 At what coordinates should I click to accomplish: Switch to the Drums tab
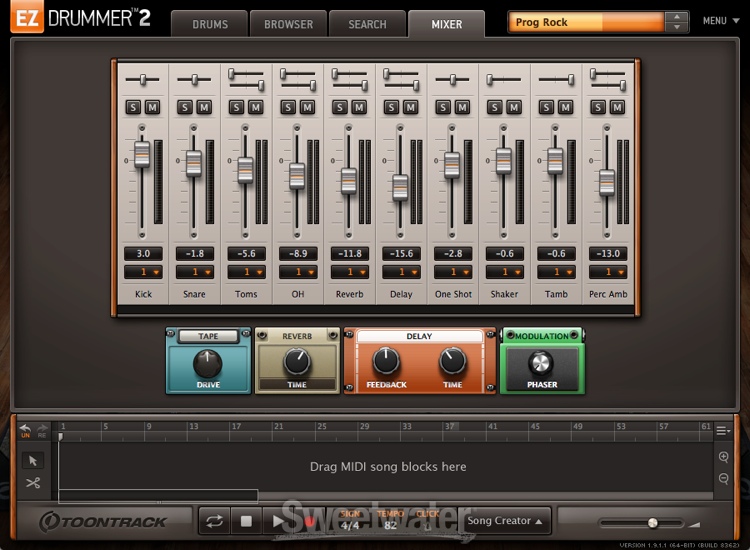(208, 24)
